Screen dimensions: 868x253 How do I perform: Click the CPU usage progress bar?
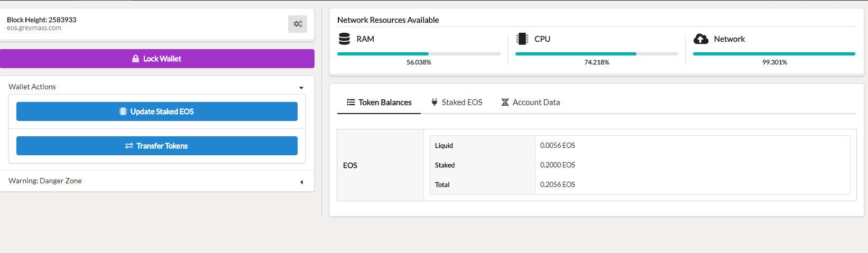point(596,54)
